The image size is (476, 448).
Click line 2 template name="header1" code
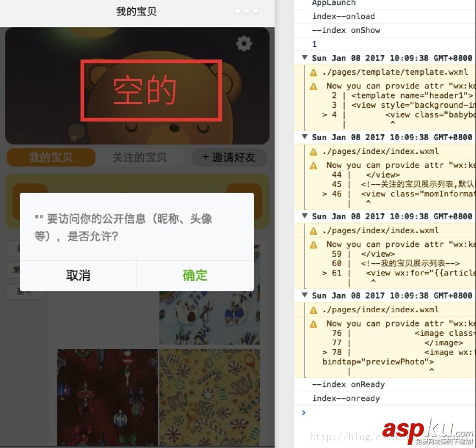pos(412,96)
